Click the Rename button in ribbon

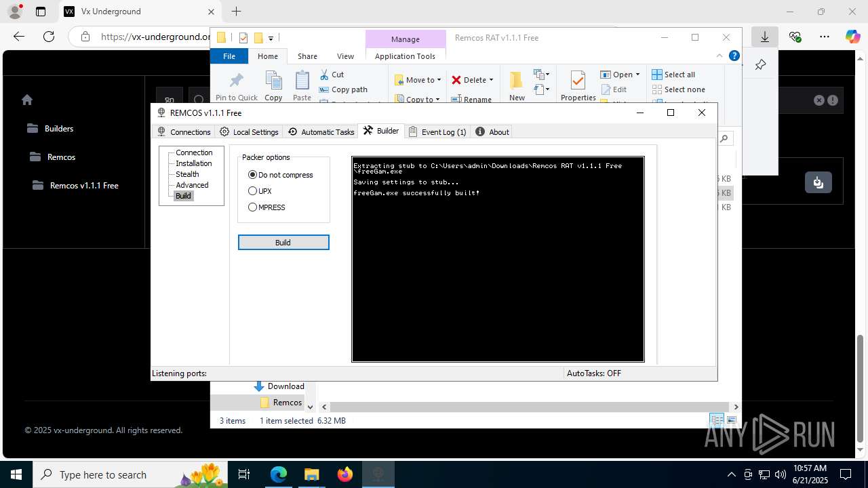click(471, 100)
